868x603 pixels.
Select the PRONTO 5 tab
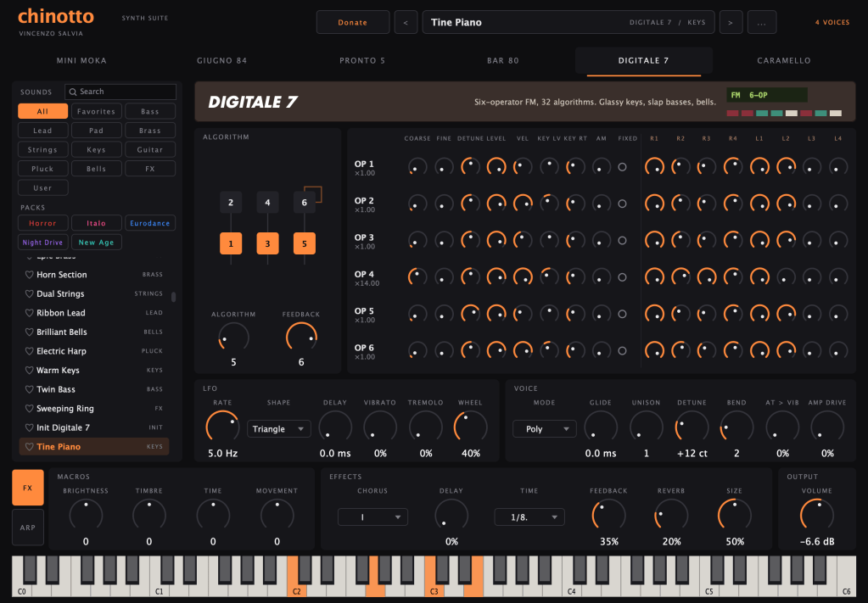tap(362, 61)
